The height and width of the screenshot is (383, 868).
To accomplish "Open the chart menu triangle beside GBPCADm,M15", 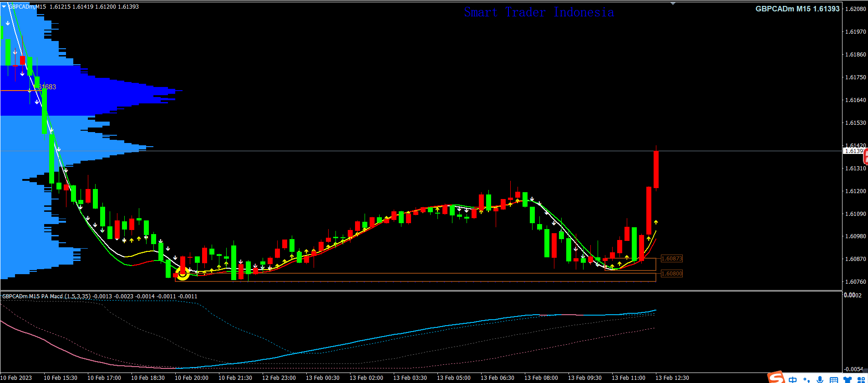I will [4, 6].
